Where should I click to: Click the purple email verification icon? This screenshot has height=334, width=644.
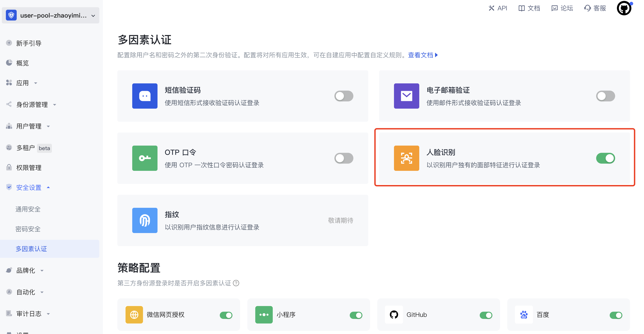(406, 96)
